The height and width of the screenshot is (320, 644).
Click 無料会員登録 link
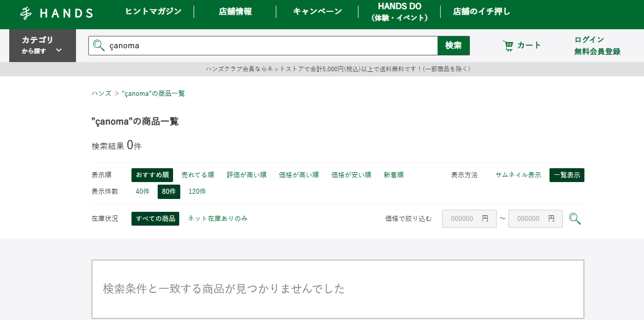tap(597, 51)
